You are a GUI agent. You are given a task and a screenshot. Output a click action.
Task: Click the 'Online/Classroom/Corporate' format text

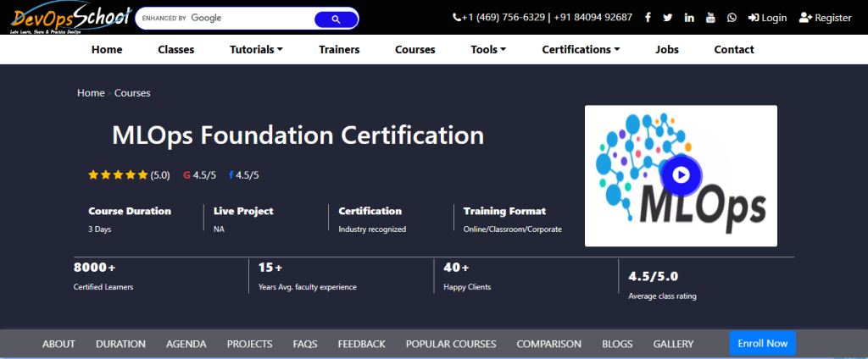(x=513, y=229)
